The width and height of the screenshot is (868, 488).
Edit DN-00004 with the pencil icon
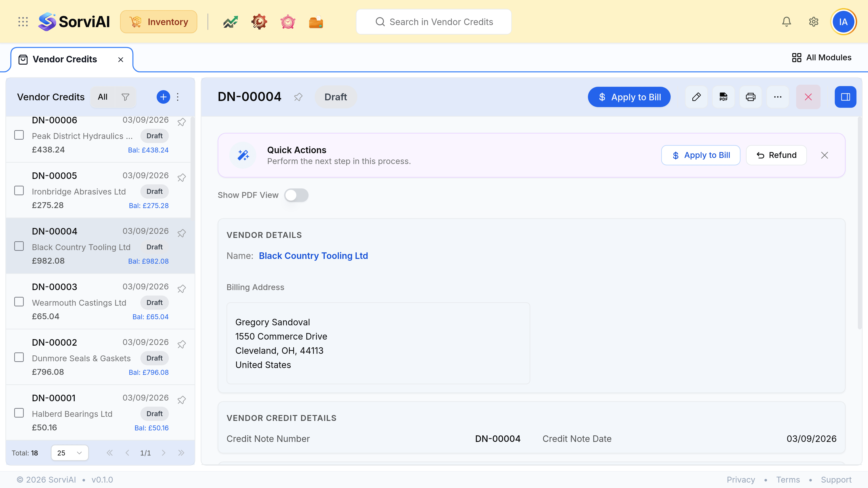(696, 97)
